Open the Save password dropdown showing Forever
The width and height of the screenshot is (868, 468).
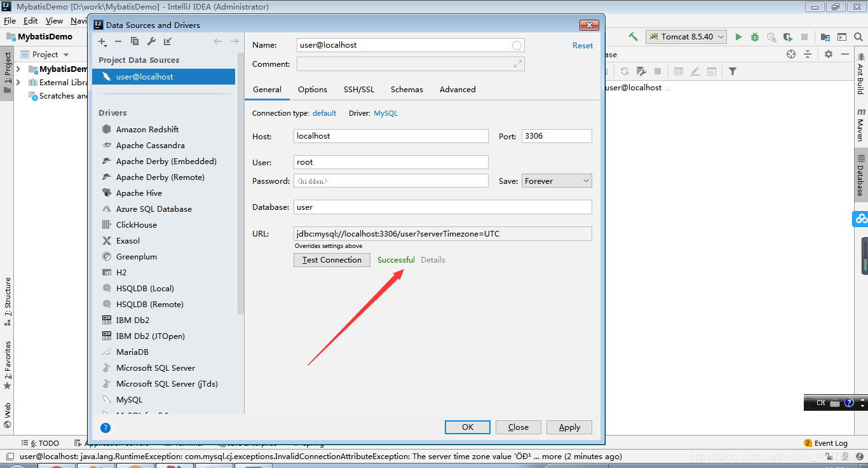point(557,181)
